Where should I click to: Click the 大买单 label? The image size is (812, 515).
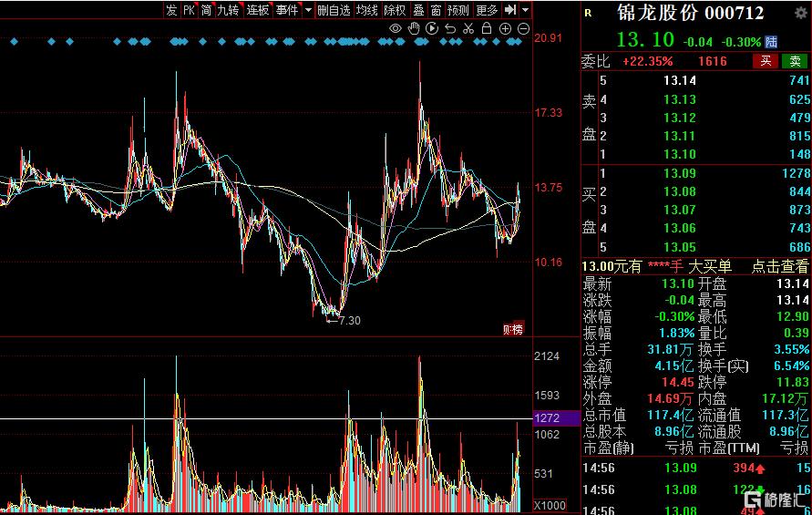point(709,266)
